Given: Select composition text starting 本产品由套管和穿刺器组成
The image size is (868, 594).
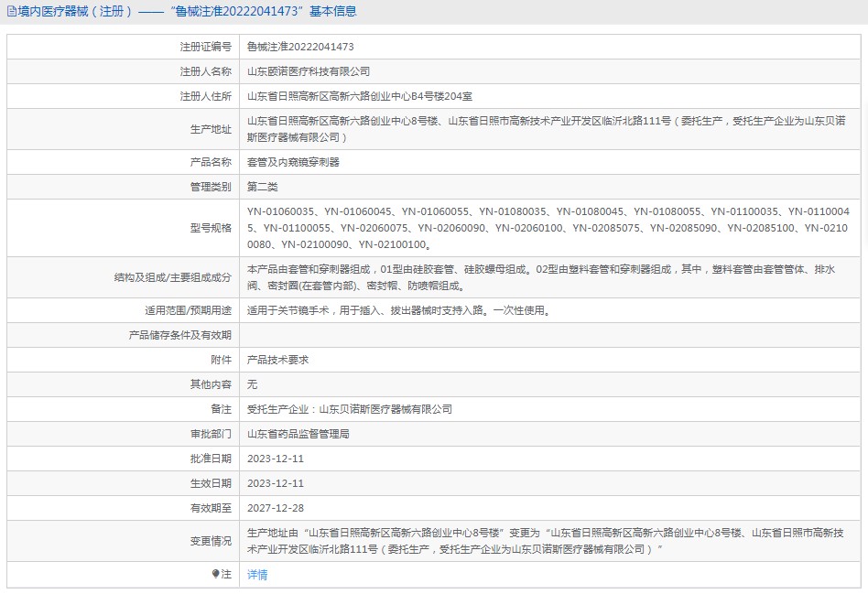Looking at the screenshot, I should click(x=541, y=277).
